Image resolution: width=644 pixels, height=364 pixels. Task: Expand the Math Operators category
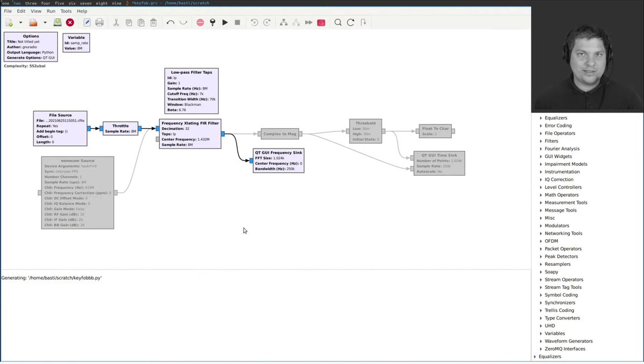coord(541,195)
